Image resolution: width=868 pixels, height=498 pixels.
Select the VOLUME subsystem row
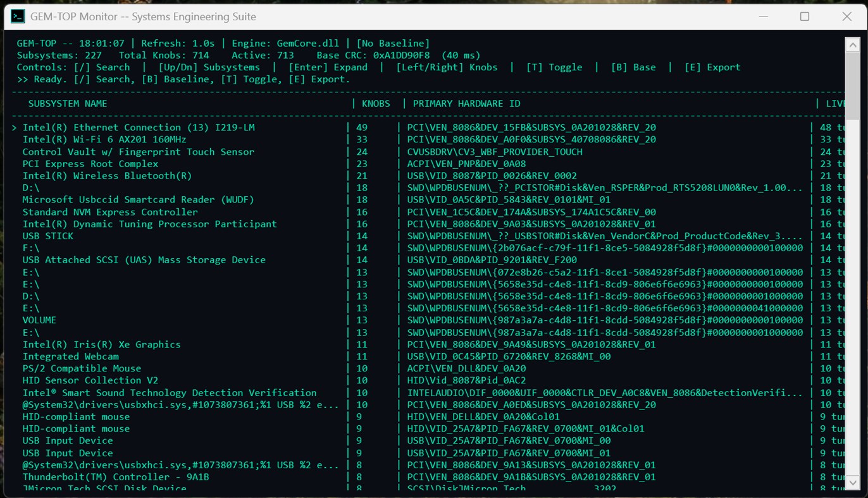coord(428,320)
